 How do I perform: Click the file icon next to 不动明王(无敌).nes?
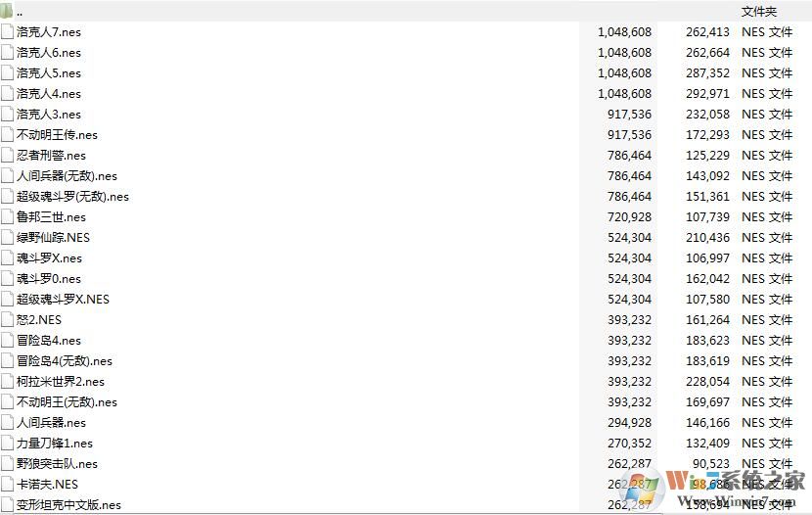[x=7, y=401]
